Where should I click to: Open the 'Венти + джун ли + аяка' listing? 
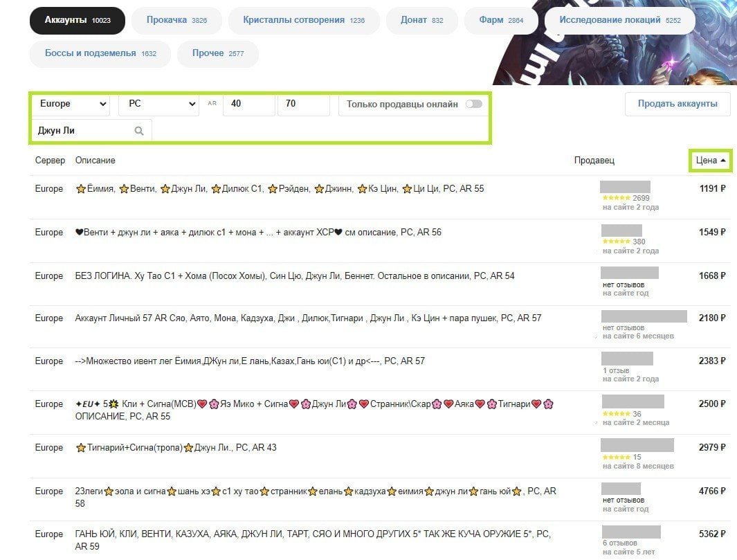coord(380,241)
